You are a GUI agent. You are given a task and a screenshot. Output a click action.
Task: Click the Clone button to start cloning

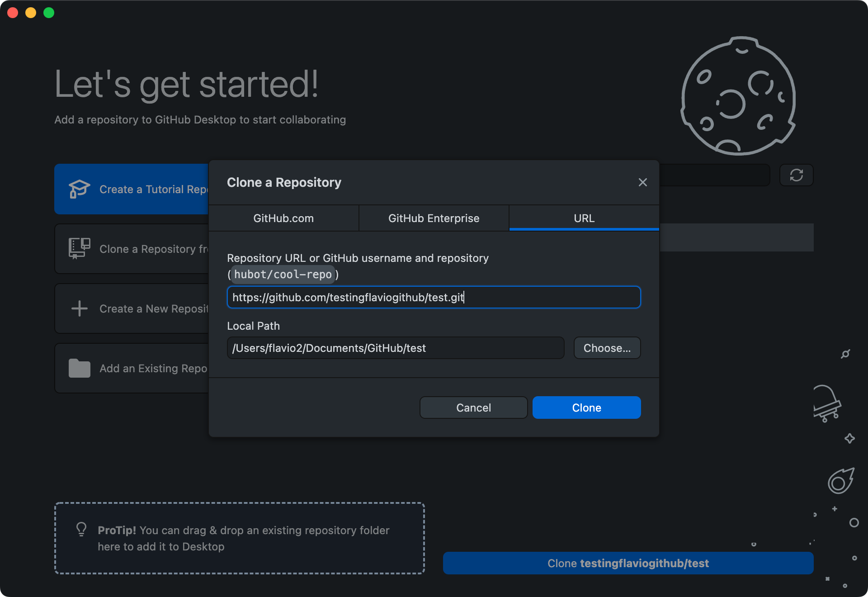tap(586, 407)
